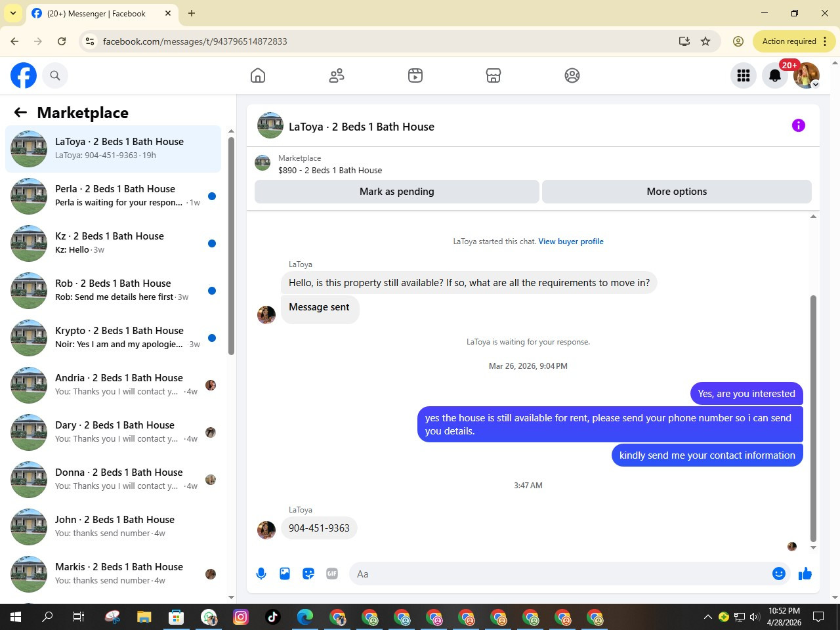Open the Facebook search icon
840x630 pixels.
[55, 75]
